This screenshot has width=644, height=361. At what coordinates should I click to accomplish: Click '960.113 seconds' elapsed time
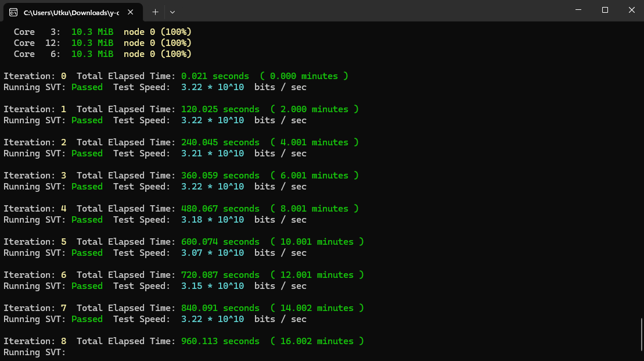pos(220,341)
